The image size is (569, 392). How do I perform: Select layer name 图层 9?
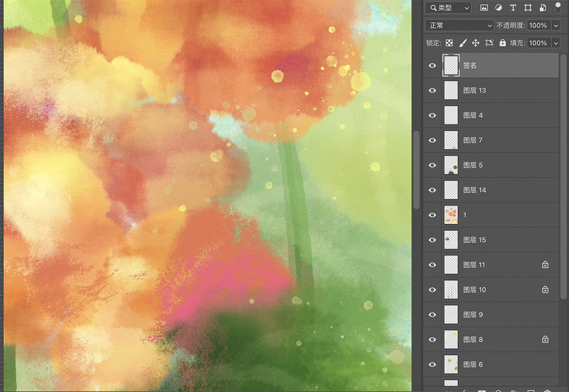tap(473, 315)
